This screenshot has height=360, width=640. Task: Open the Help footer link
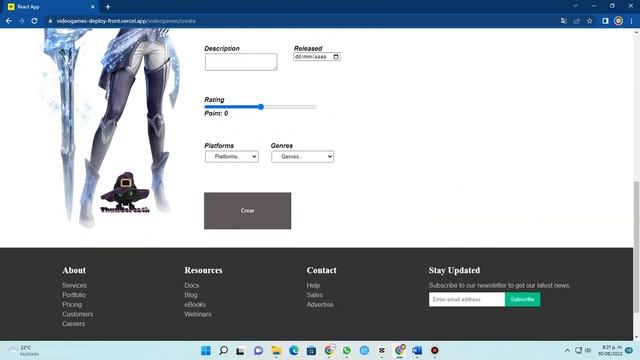(x=313, y=285)
